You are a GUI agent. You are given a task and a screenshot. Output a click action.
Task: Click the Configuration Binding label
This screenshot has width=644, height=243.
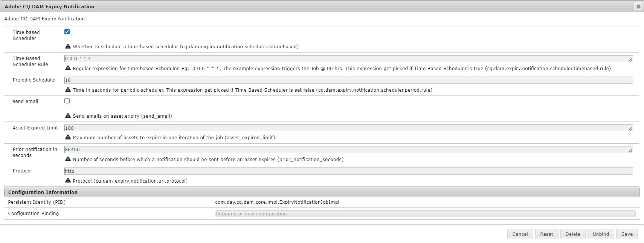pos(34,213)
